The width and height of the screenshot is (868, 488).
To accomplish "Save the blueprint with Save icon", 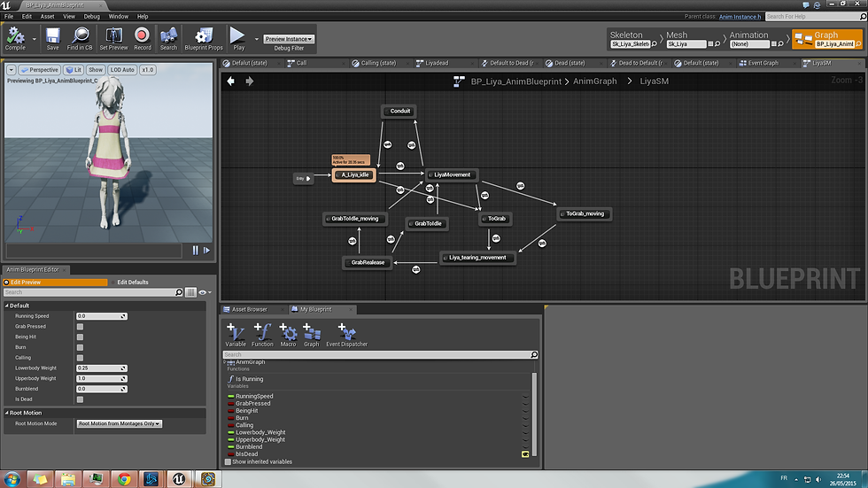I will tap(52, 38).
